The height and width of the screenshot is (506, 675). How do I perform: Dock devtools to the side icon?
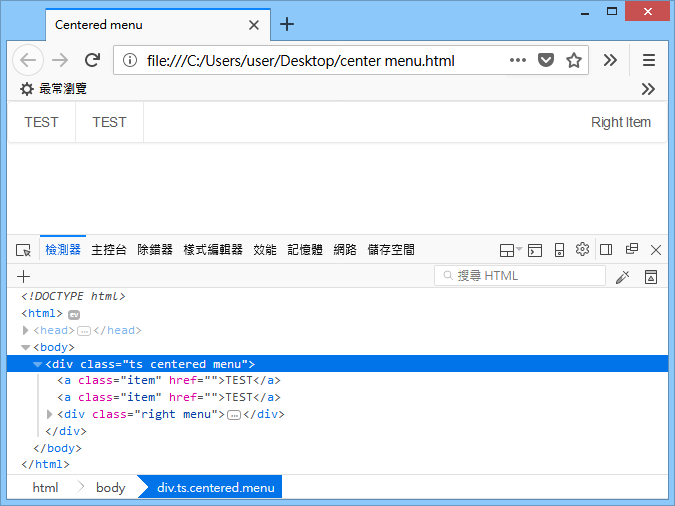606,249
